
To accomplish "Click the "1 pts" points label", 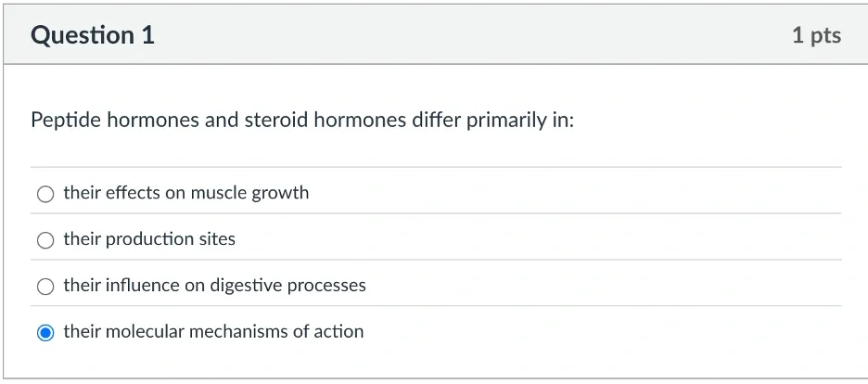I will click(x=816, y=35).
